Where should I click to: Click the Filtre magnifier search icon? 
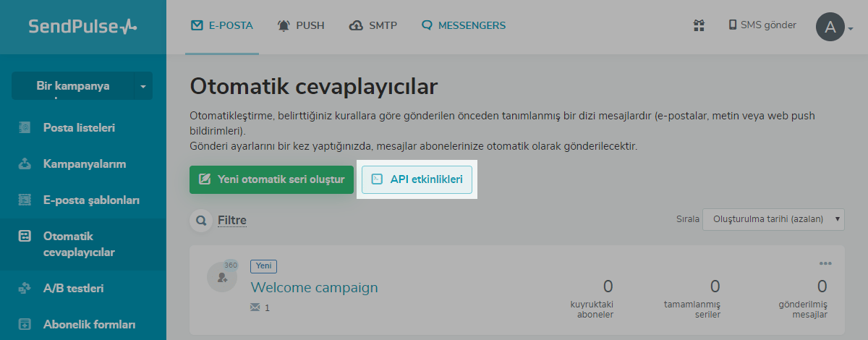point(200,220)
